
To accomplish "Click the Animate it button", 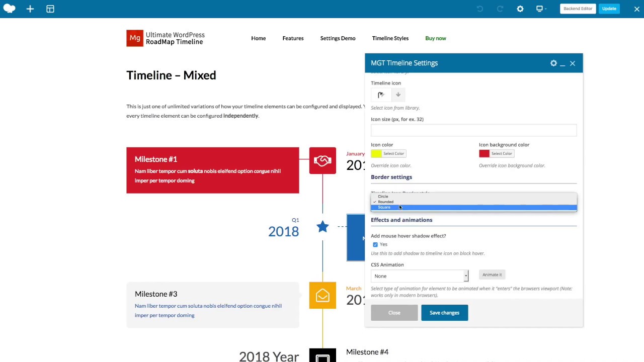I will point(492,275).
